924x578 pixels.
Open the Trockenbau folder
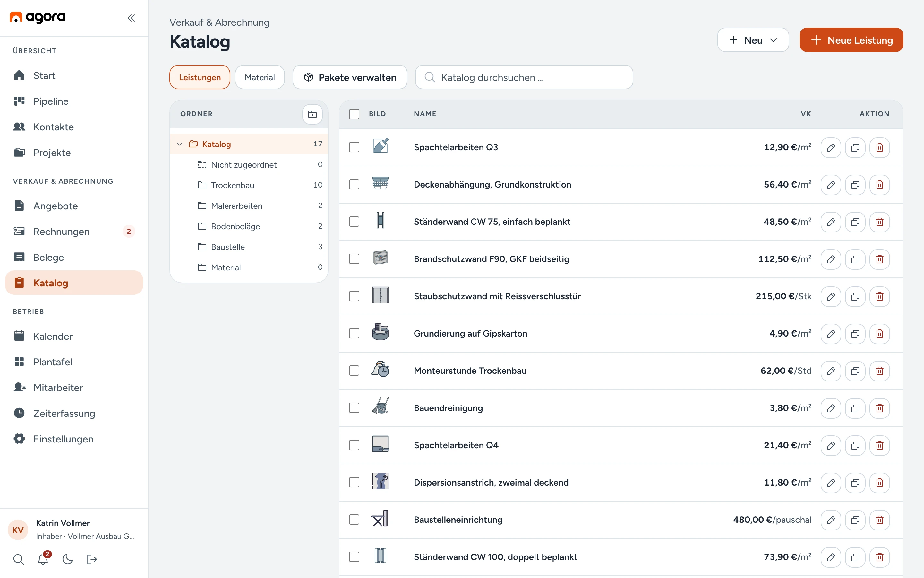tap(249, 185)
